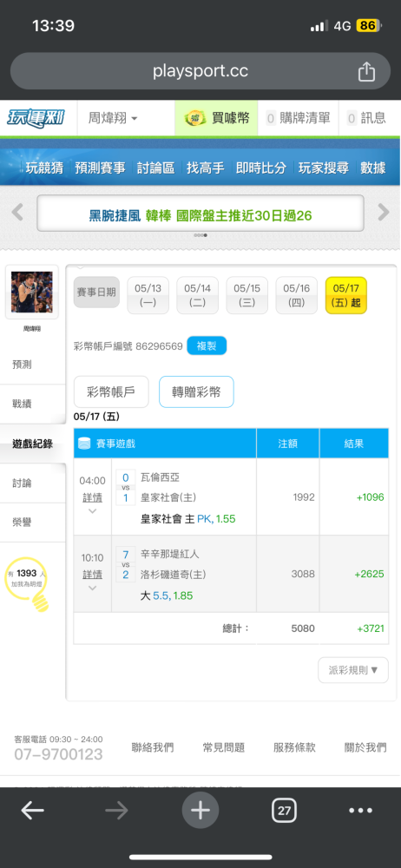401x868 pixels.
Task: Open the playsport logo homepage
Action: tap(36, 118)
